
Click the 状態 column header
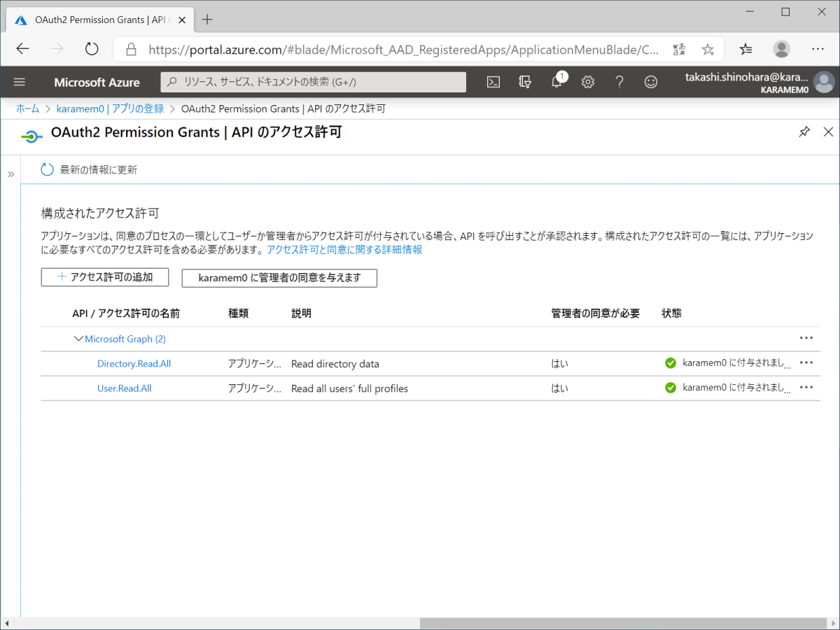click(671, 314)
